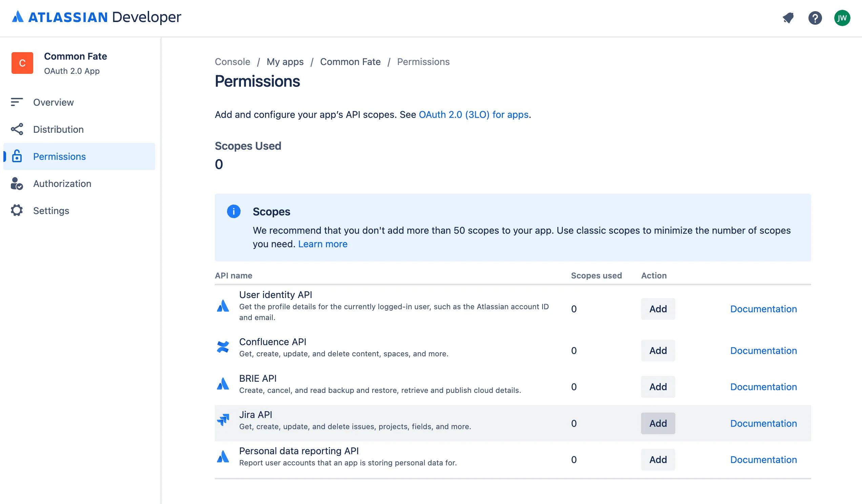The width and height of the screenshot is (862, 504).
Task: Click the 'Scopes used' column header
Action: [x=597, y=276]
